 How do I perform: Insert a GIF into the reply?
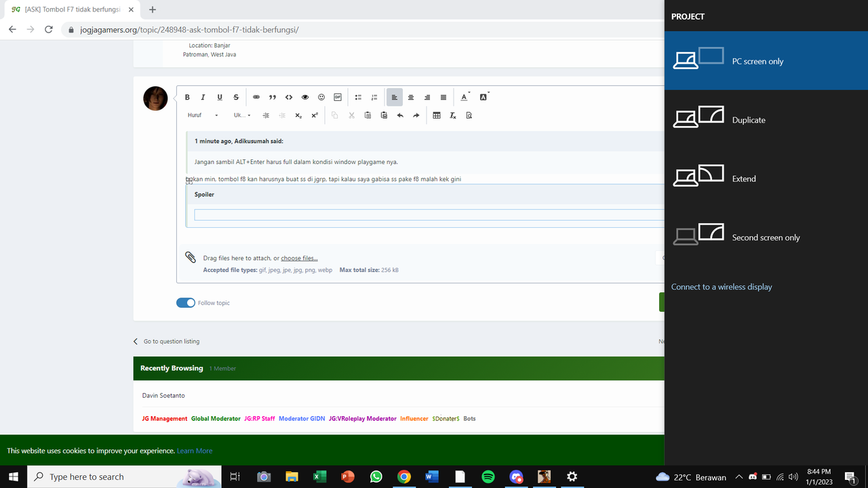pos(338,98)
